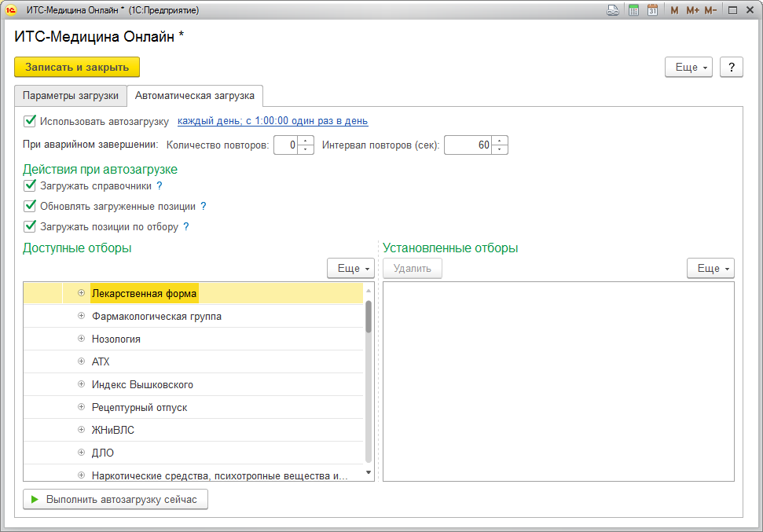Viewport: 763px width, 532px height.
Task: Click scroll-down arrow of filters list
Action: [x=369, y=472]
